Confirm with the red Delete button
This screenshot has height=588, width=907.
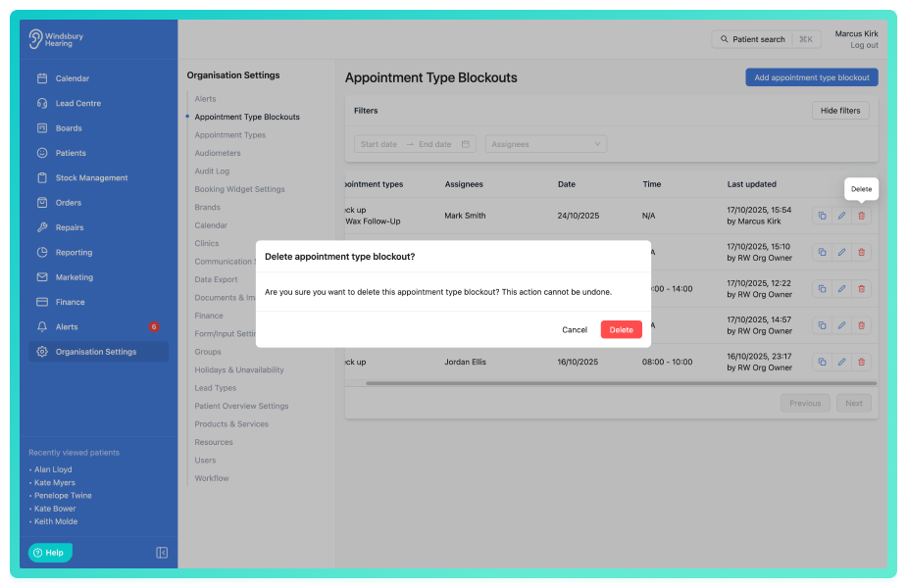[621, 329]
